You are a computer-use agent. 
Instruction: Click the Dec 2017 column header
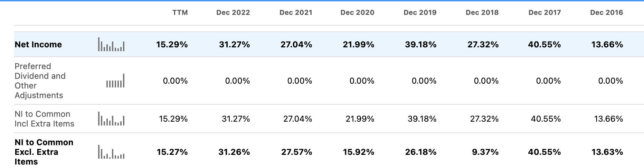544,13
